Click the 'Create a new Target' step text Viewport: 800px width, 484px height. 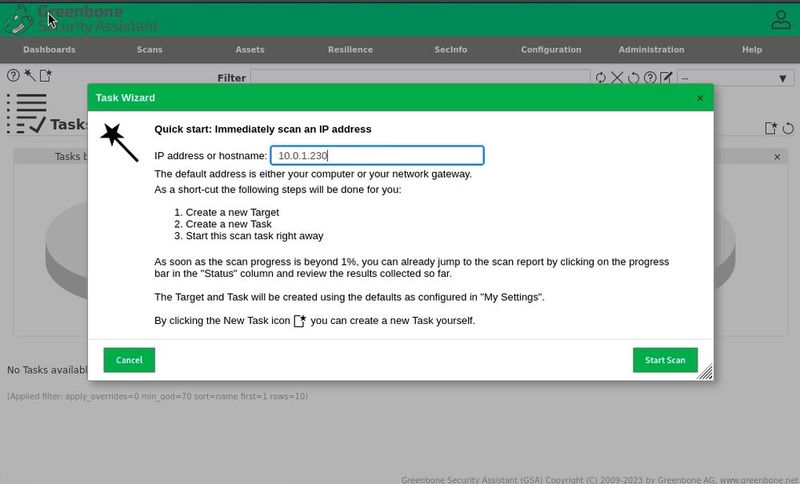(232, 212)
